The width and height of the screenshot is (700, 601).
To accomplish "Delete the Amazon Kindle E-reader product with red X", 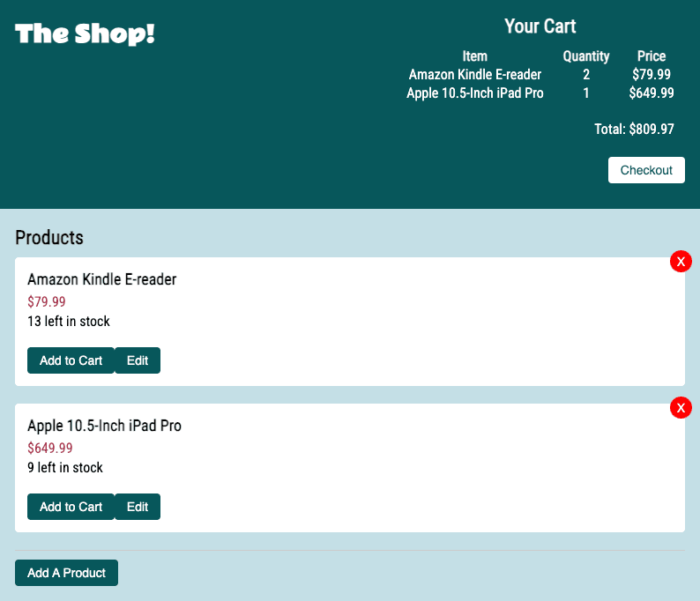I will (681, 262).
